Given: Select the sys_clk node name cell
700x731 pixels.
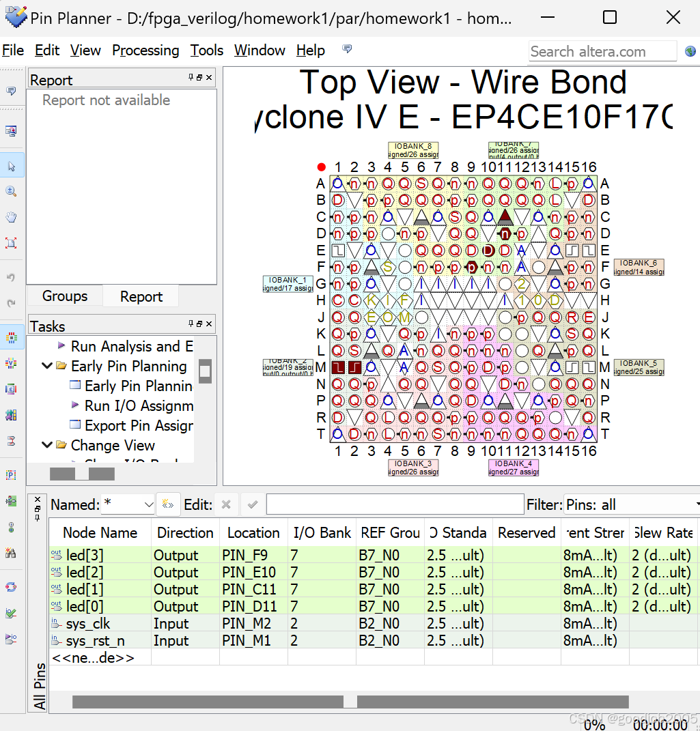Looking at the screenshot, I should coord(87,623).
